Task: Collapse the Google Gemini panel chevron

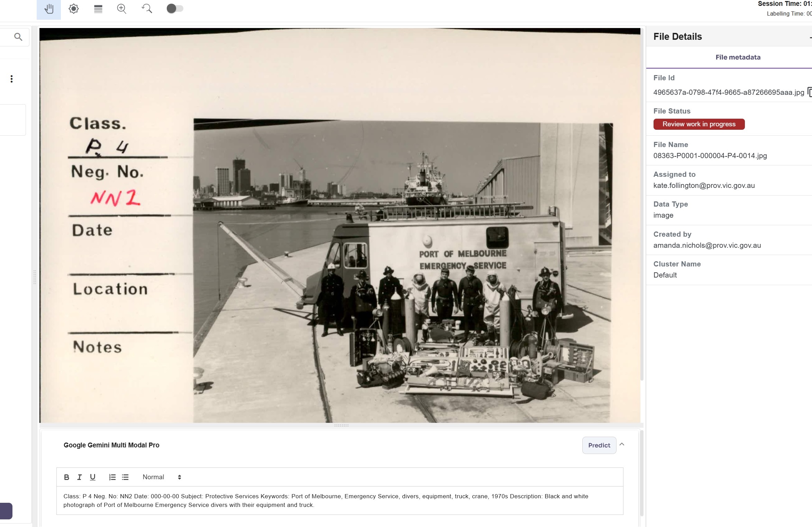Action: tap(622, 444)
